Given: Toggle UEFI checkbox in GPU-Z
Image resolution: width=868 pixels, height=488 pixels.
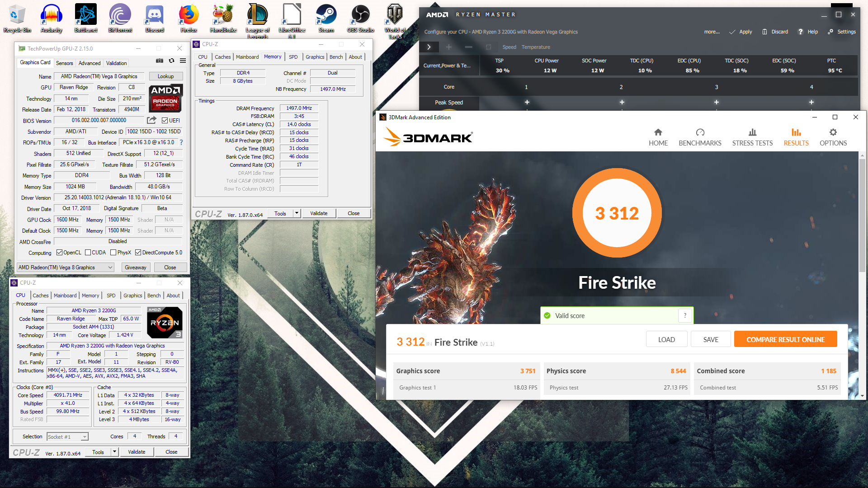Looking at the screenshot, I should coord(165,120).
